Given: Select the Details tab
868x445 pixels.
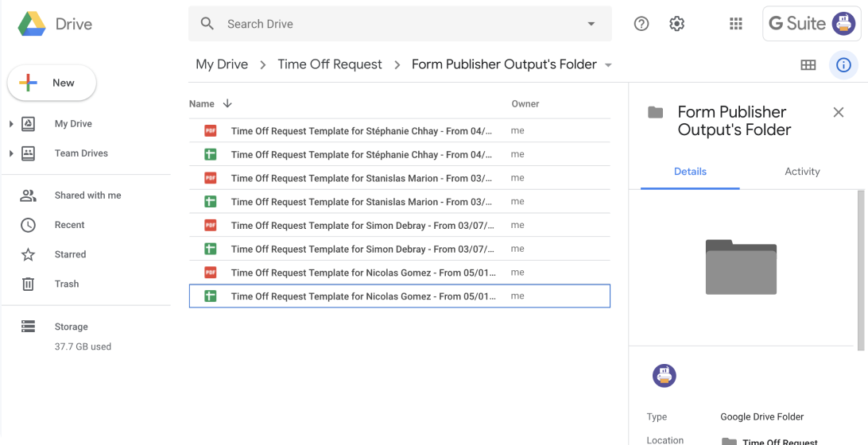Looking at the screenshot, I should click(690, 172).
